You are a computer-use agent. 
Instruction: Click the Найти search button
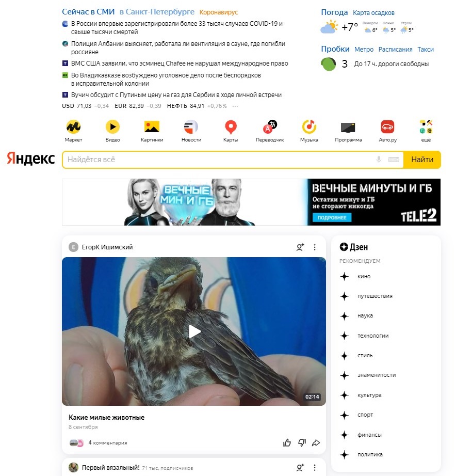[x=422, y=160]
